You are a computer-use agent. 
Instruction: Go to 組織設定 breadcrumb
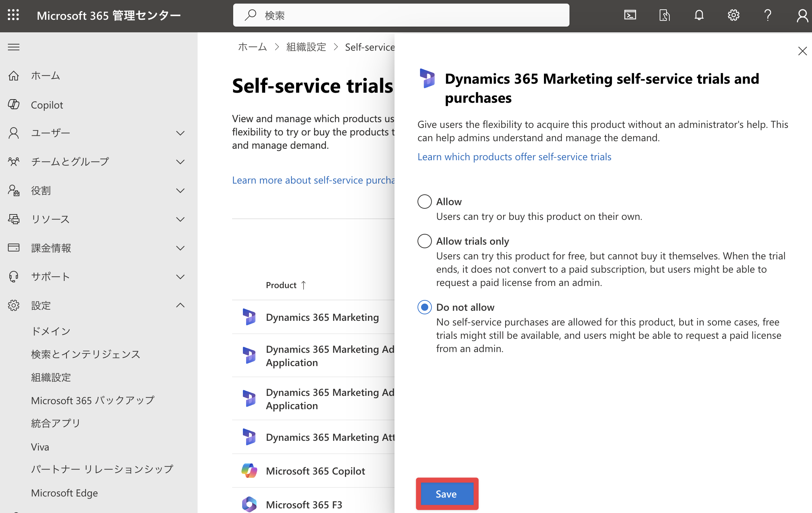(306, 47)
